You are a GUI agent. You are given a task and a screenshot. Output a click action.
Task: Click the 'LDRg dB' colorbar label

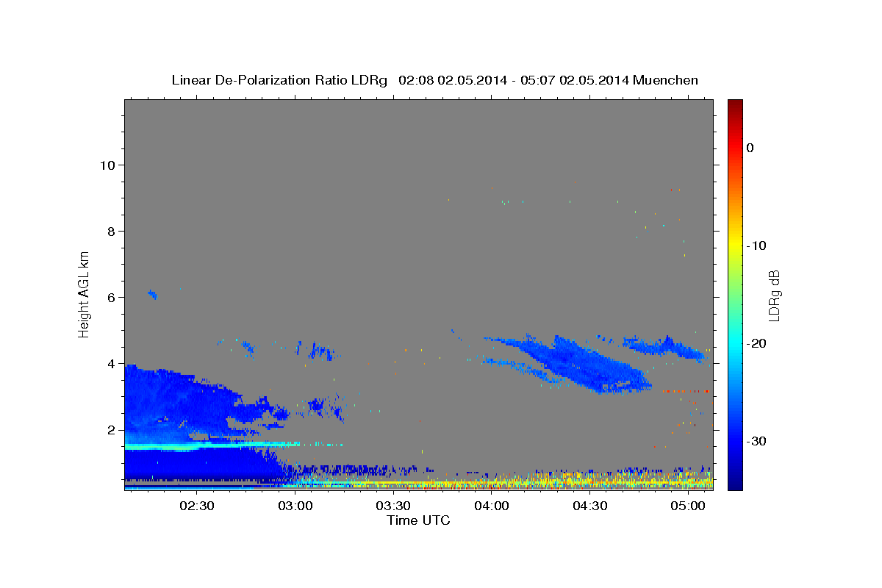pos(774,295)
